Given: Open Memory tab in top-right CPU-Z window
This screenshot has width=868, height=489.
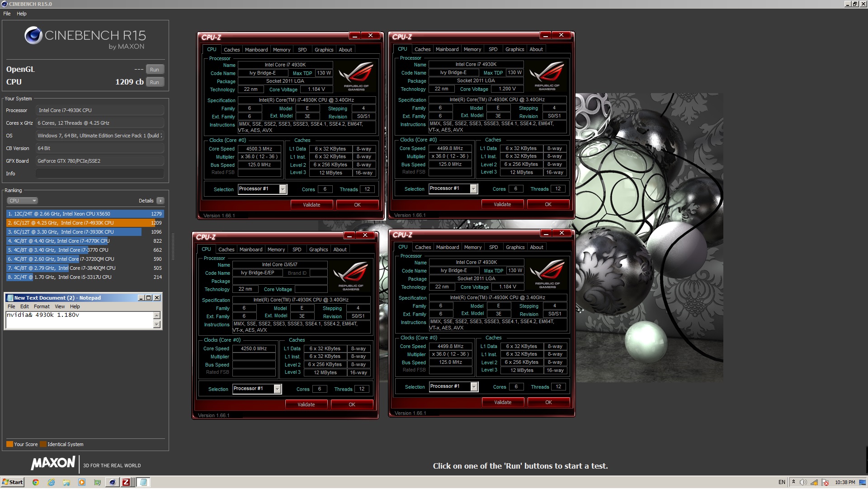Looking at the screenshot, I should (x=472, y=49).
